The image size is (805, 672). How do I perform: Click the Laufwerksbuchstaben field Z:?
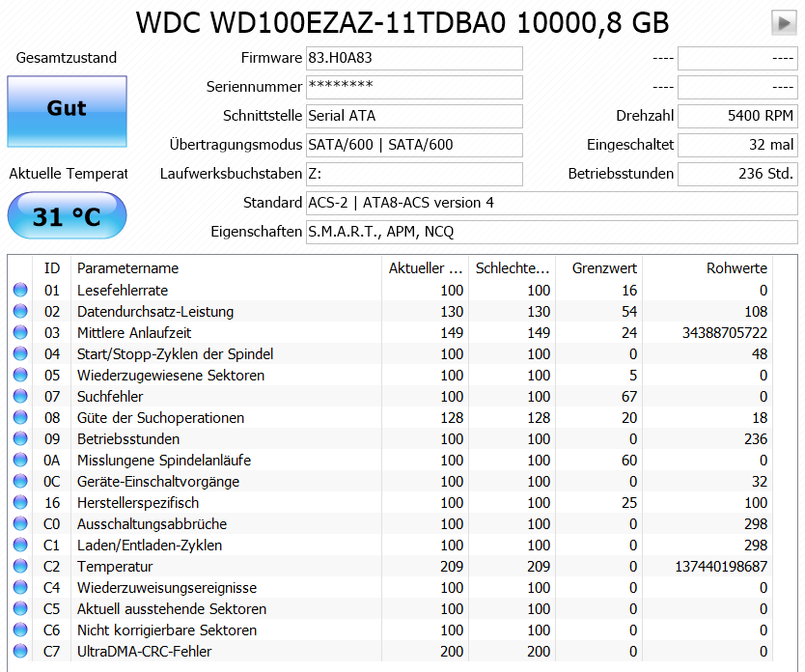(414, 174)
